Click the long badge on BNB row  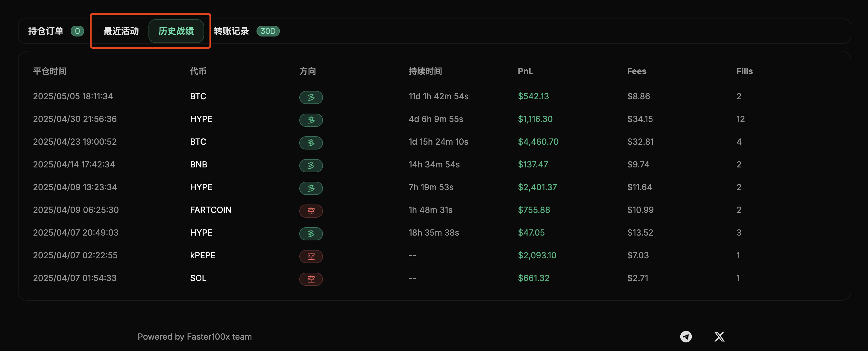[311, 166]
